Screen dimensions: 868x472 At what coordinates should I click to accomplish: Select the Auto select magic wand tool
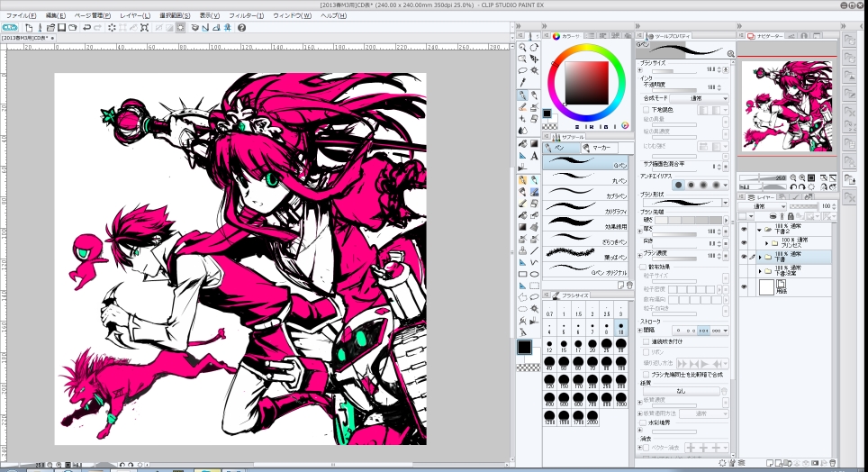pyautogui.click(x=534, y=71)
